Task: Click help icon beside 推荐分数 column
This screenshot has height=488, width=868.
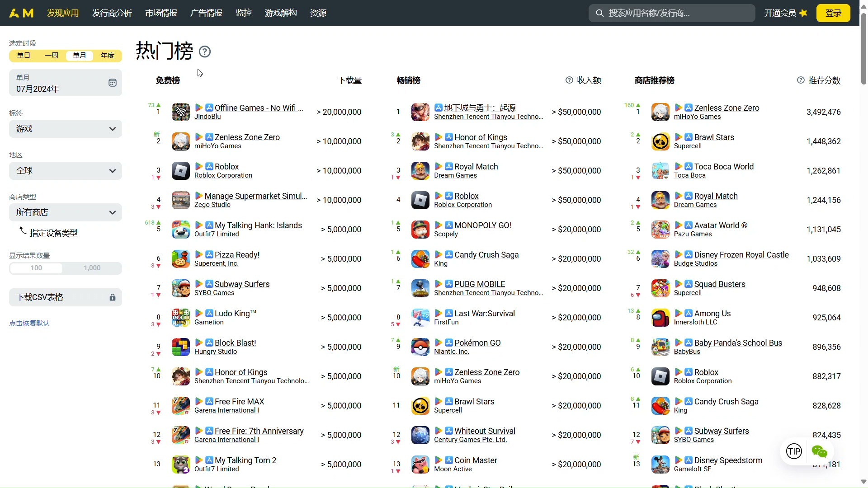Action: point(801,80)
